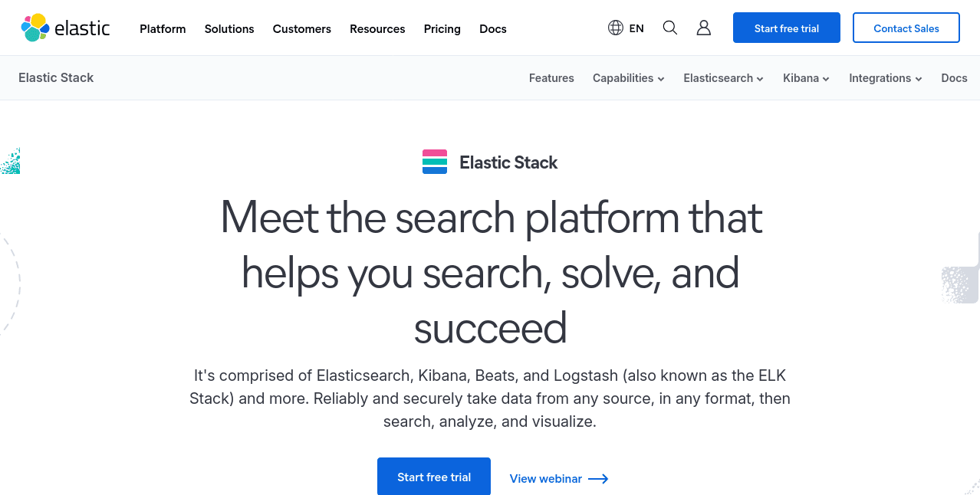This screenshot has width=980, height=495.
Task: Open the Elastic logo home link
Action: (x=65, y=28)
